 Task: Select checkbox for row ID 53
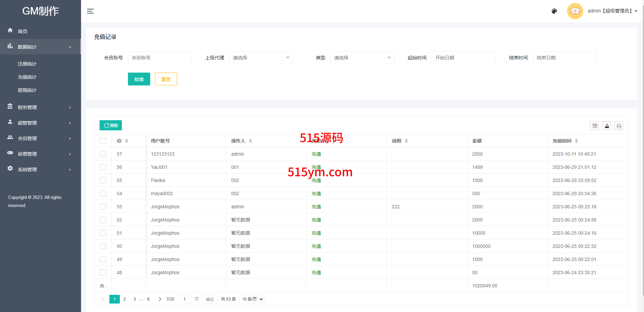tap(103, 207)
